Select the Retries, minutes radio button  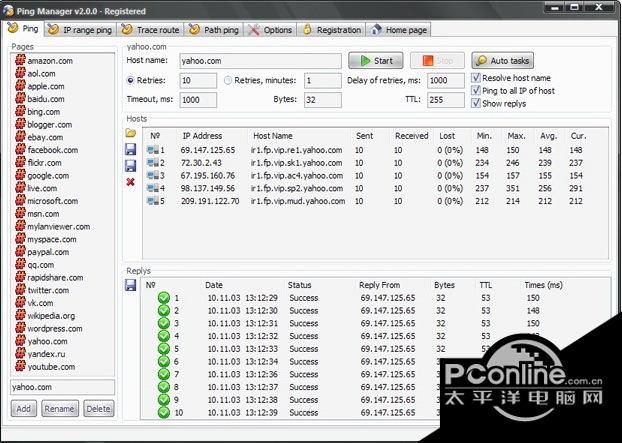[x=228, y=80]
